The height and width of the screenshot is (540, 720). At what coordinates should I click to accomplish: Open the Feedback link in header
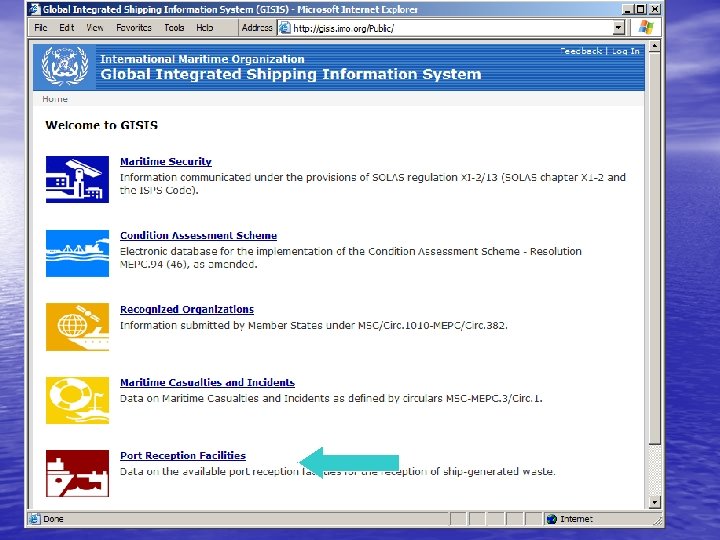click(x=581, y=51)
